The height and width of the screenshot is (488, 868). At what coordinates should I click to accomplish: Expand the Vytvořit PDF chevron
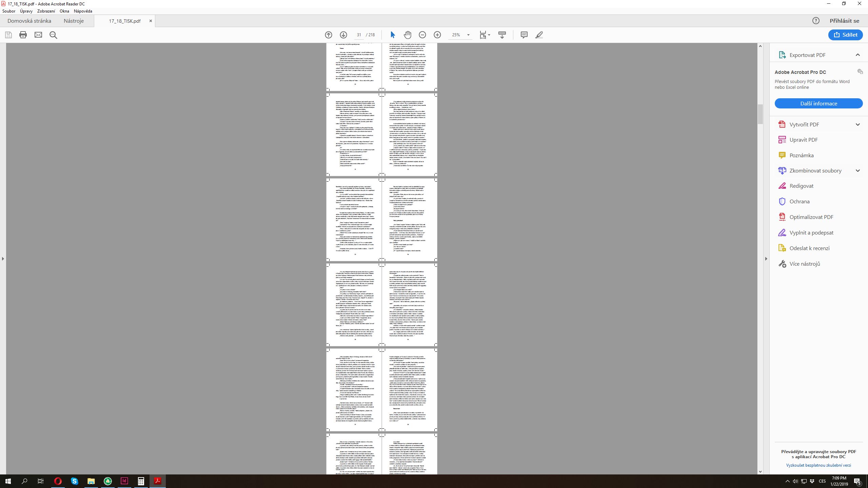point(858,124)
